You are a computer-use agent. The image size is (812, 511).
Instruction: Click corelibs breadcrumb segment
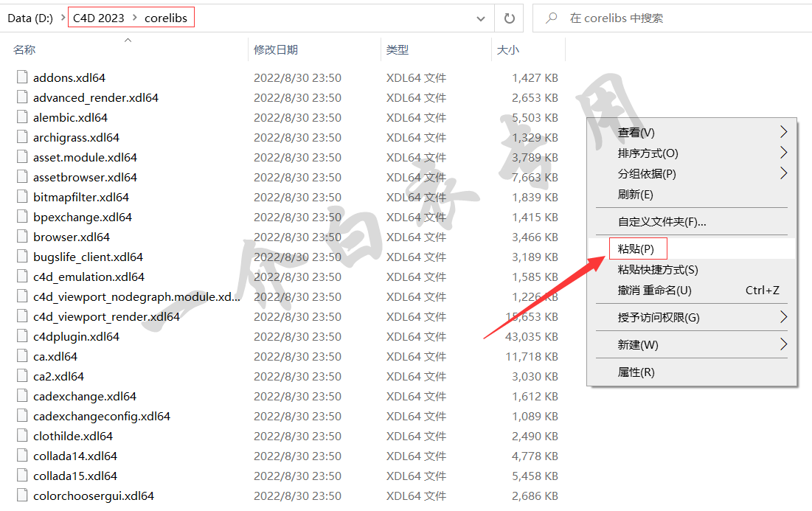tap(166, 18)
